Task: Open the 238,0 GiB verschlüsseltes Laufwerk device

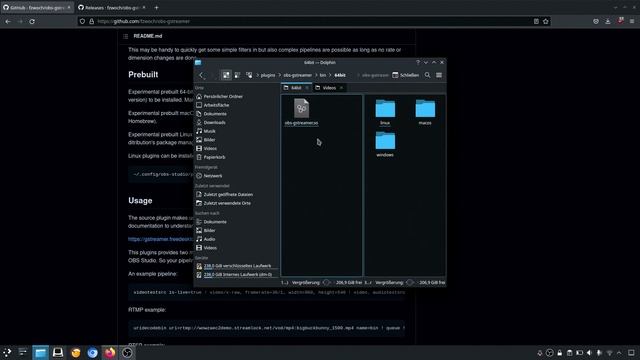Action: point(236,266)
